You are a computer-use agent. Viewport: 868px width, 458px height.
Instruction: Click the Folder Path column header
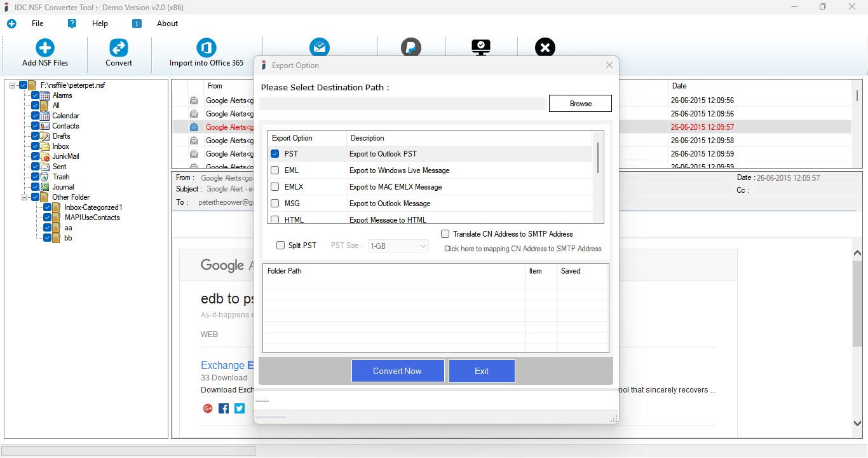394,271
